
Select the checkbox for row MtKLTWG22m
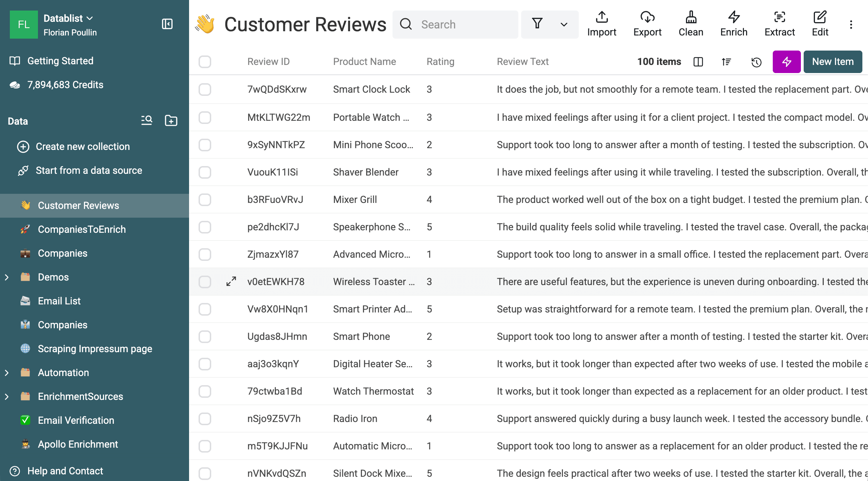coord(205,118)
